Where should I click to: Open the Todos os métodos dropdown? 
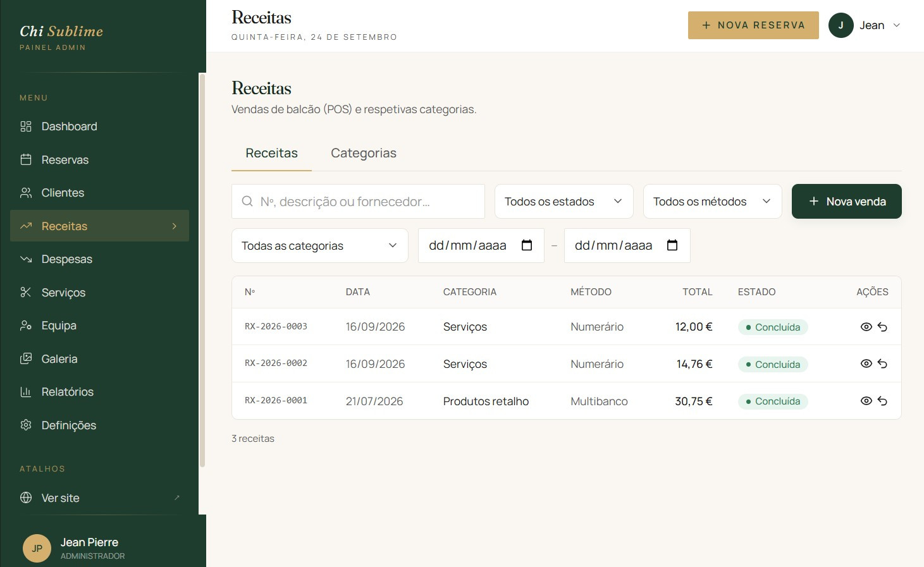click(x=713, y=202)
